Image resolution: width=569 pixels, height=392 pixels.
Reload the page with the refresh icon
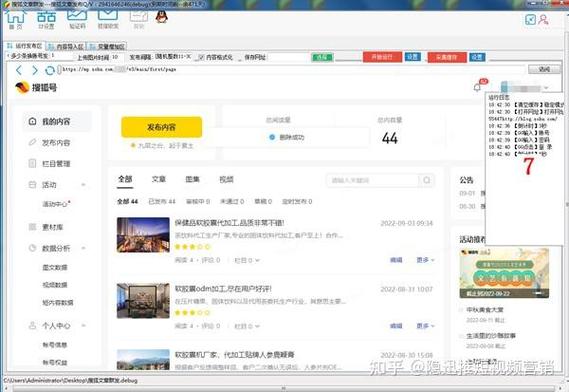coord(49,70)
